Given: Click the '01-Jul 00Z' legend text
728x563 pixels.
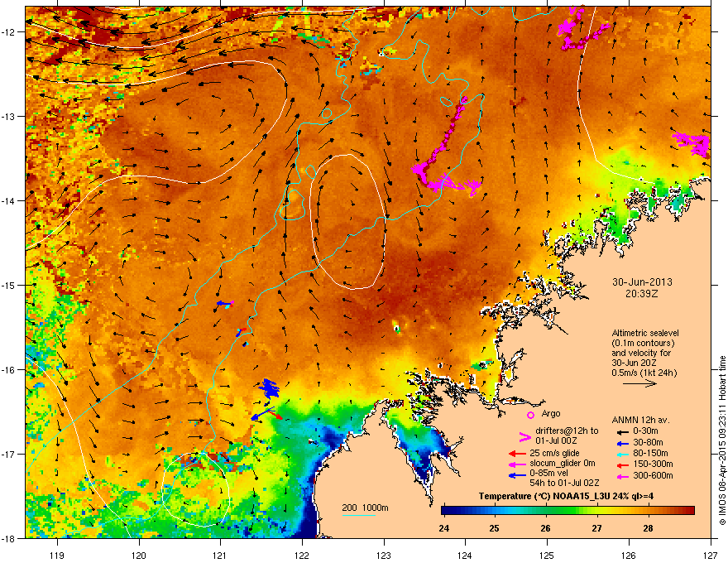Looking at the screenshot, I should pyautogui.click(x=556, y=440).
